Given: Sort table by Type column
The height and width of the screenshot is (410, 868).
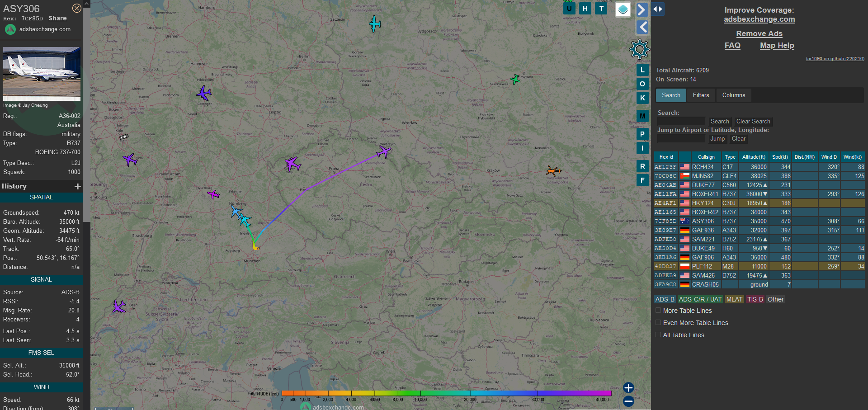Looking at the screenshot, I should [730, 157].
